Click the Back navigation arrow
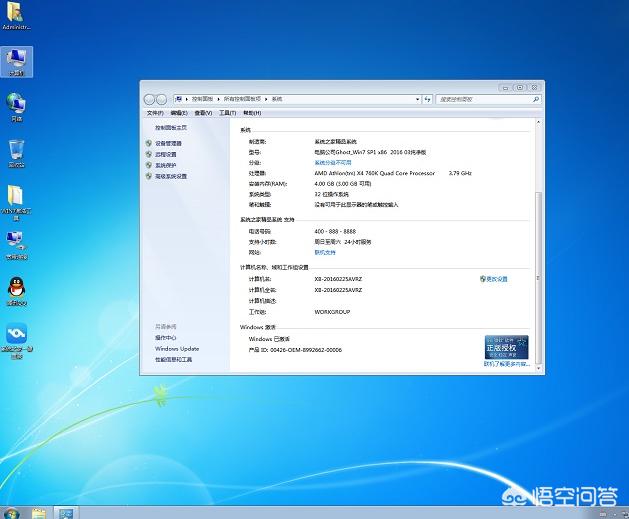This screenshot has width=629, height=519. [x=150, y=99]
